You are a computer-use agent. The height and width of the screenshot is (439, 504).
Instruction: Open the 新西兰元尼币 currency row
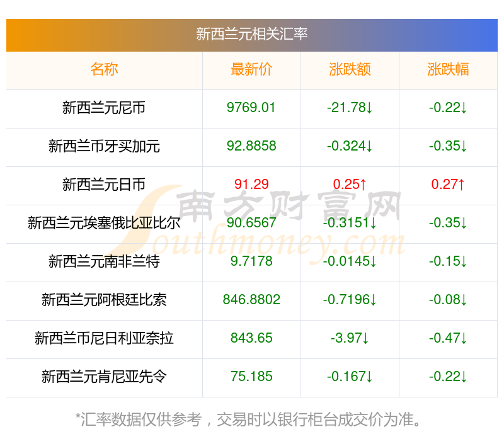click(104, 108)
